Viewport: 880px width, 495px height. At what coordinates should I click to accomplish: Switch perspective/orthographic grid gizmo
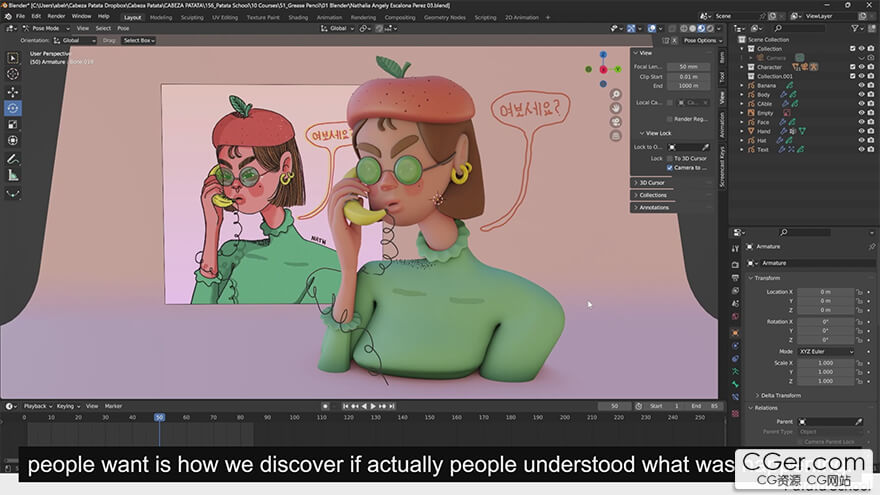[616, 135]
